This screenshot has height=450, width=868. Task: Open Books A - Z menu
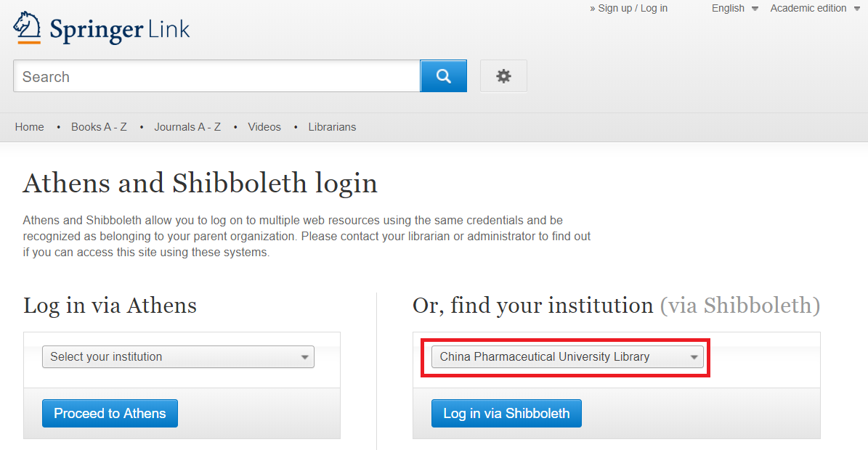pos(99,127)
